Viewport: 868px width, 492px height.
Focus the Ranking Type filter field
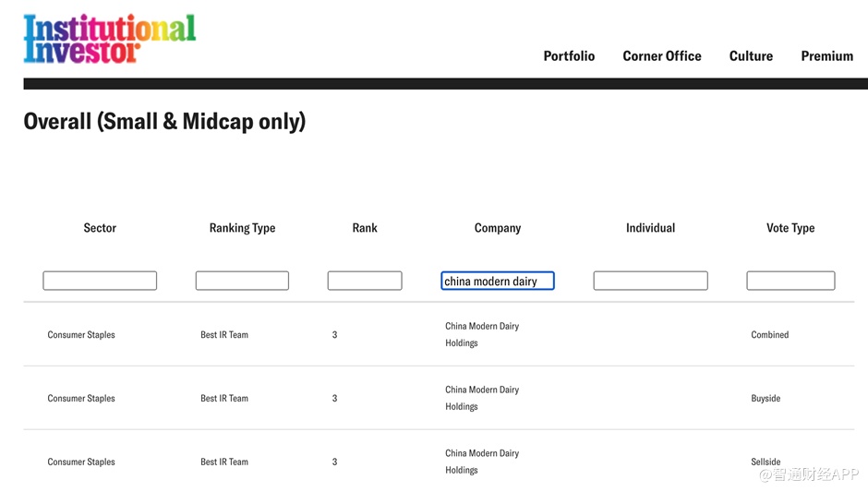pyautogui.click(x=242, y=281)
